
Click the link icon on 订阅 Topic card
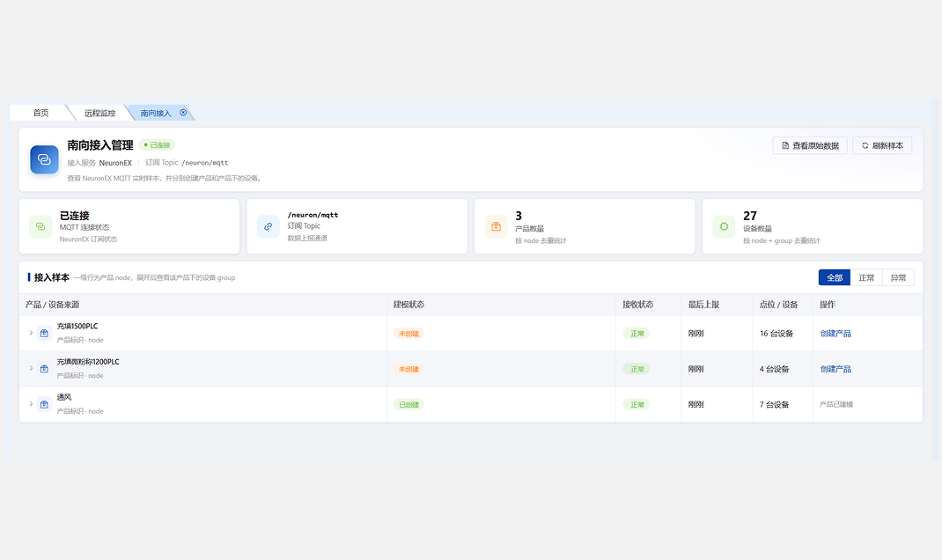268,226
